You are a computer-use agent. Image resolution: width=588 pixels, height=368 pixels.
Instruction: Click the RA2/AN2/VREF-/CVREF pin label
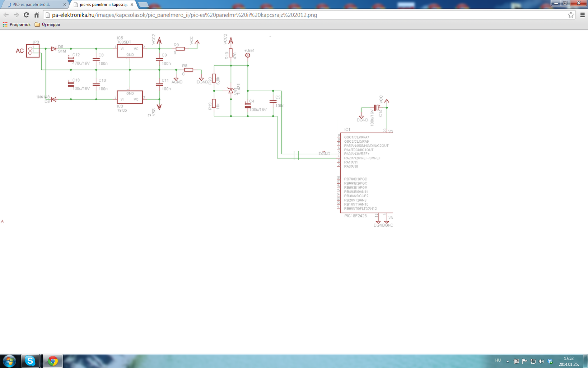point(362,158)
